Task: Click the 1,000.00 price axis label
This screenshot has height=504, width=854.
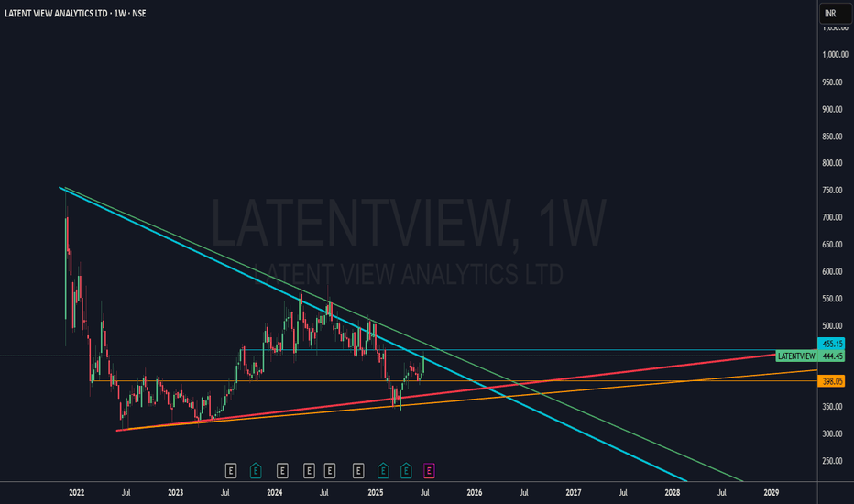Action: 835,54
